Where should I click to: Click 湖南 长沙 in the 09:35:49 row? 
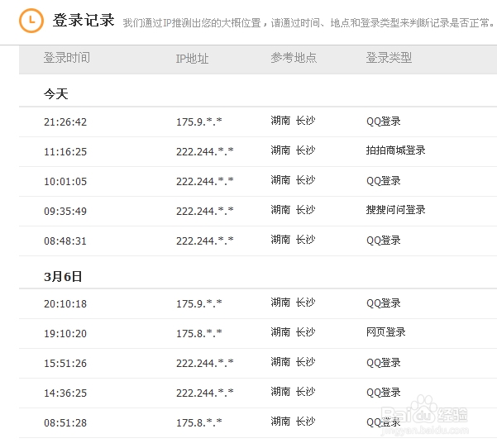click(293, 210)
